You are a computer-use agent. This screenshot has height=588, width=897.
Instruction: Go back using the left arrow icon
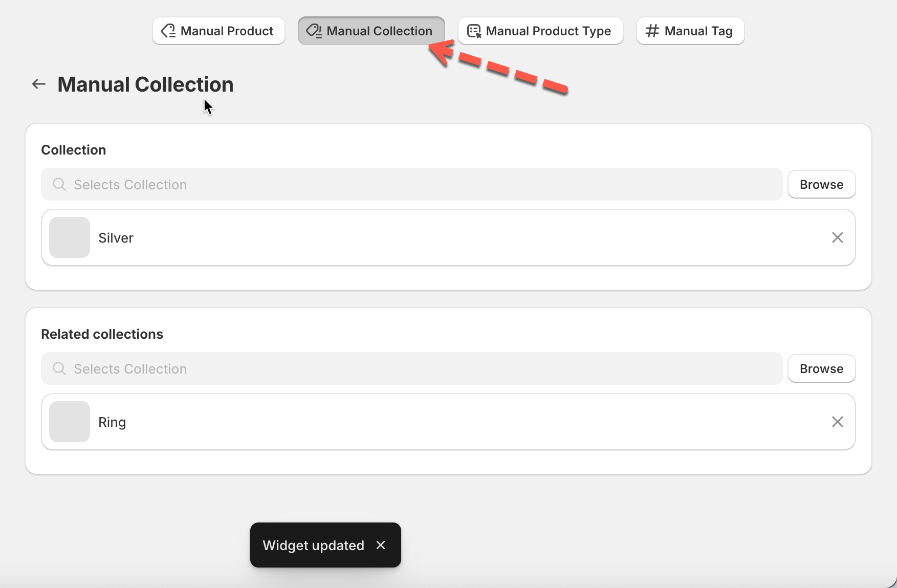pyautogui.click(x=39, y=84)
